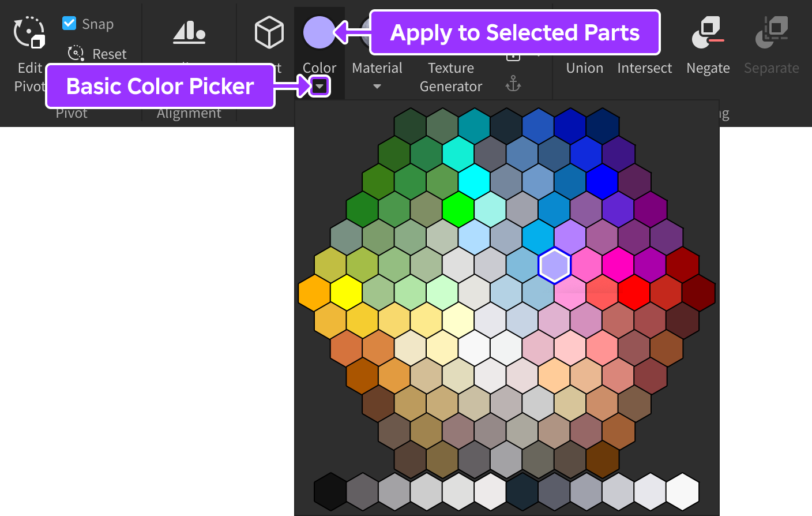Toggle snapping for pivot editing

(x=69, y=23)
